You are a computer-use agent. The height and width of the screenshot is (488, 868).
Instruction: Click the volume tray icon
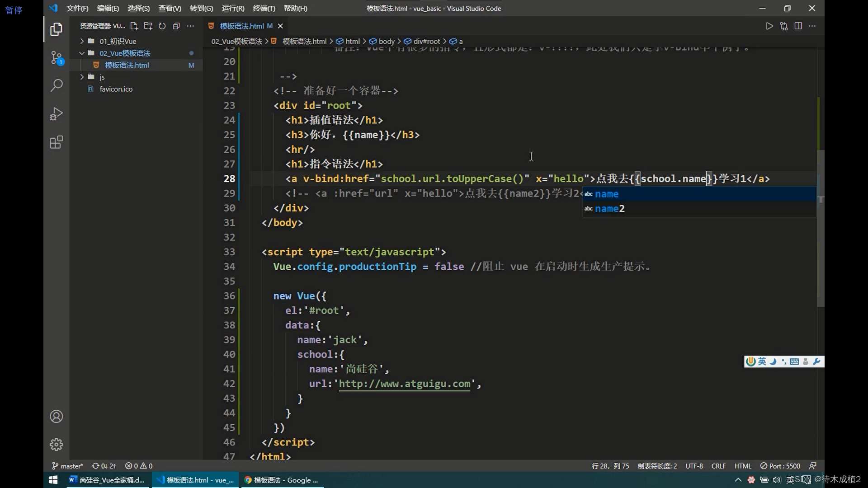(777, 480)
